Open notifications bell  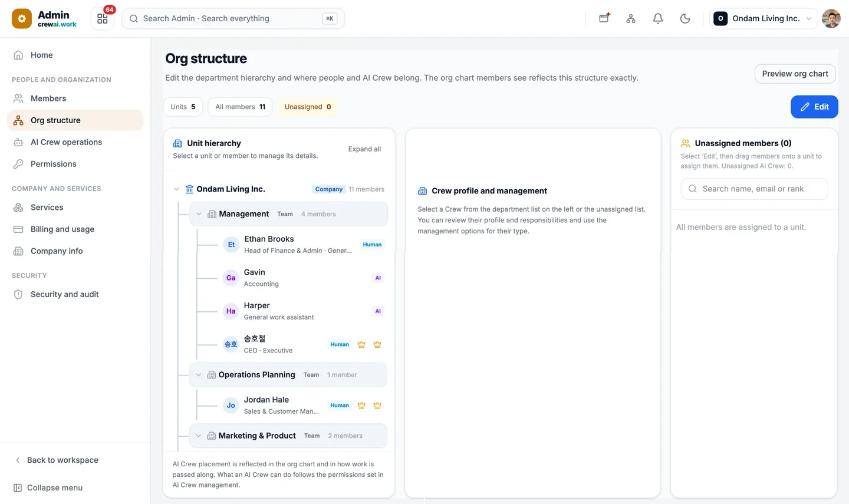coord(658,18)
